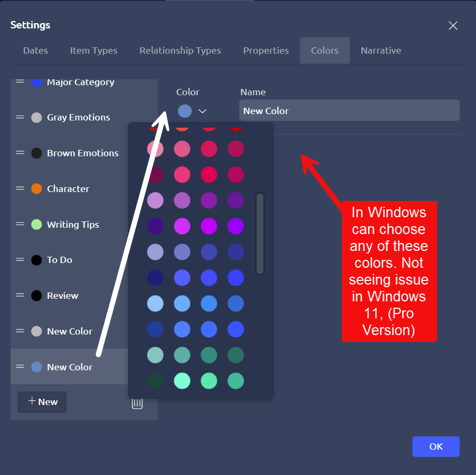The height and width of the screenshot is (475, 476).
Task: Add a color with New button
Action: (x=42, y=402)
